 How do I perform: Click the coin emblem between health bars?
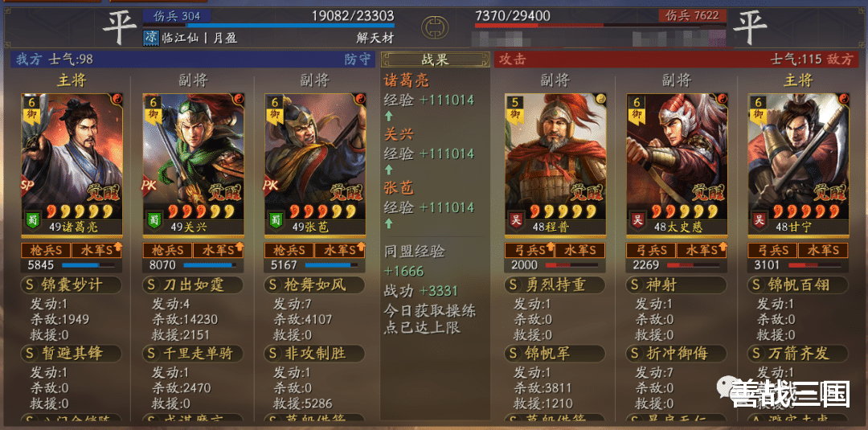435,26
